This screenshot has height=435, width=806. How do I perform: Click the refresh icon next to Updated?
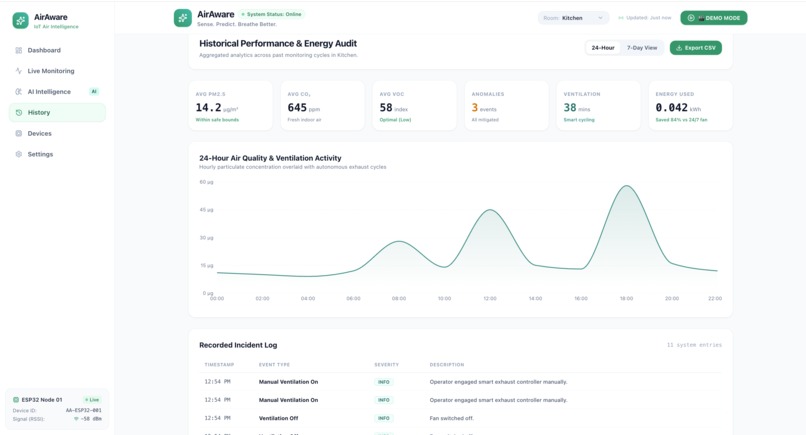point(620,18)
